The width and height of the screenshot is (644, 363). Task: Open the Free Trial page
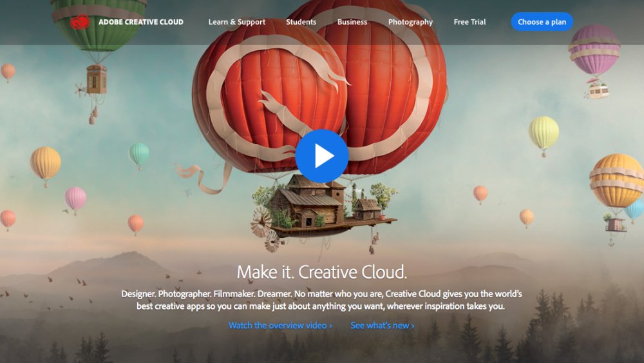[x=469, y=22]
